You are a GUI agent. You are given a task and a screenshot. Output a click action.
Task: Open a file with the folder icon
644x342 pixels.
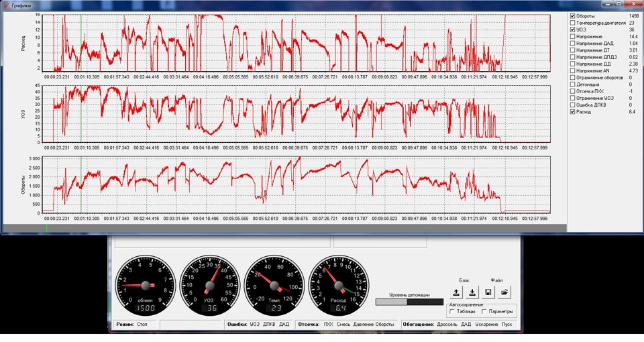(x=504, y=293)
